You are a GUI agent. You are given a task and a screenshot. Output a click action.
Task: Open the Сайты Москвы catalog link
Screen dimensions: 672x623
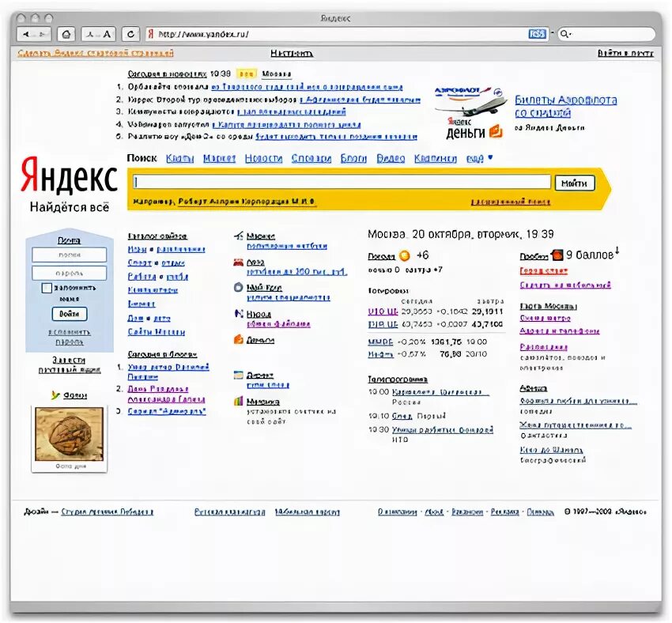157,331
